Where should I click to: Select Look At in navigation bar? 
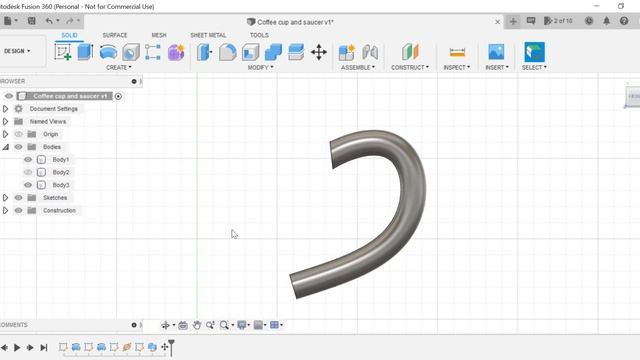pos(183,325)
